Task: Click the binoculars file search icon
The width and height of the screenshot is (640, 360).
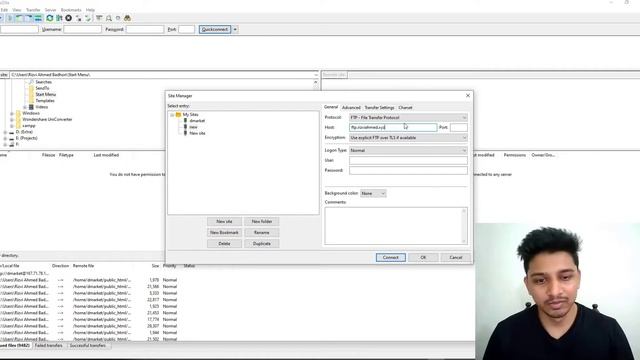Action: [x=127, y=18]
